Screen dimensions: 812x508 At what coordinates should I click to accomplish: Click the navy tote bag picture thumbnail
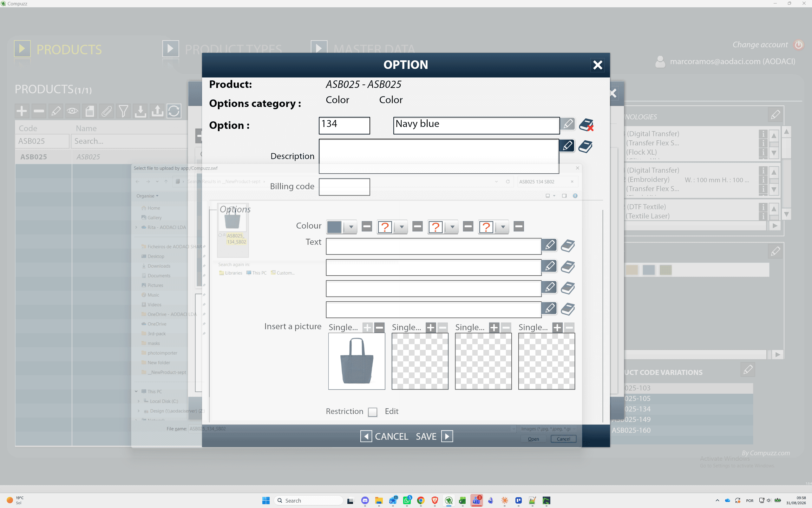357,361
